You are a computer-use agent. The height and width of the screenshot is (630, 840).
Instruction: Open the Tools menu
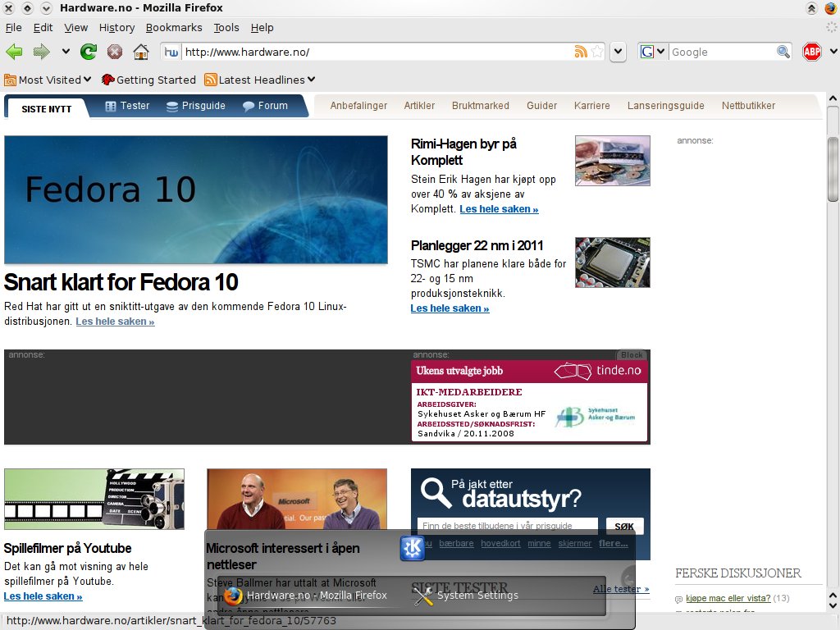[x=226, y=27]
